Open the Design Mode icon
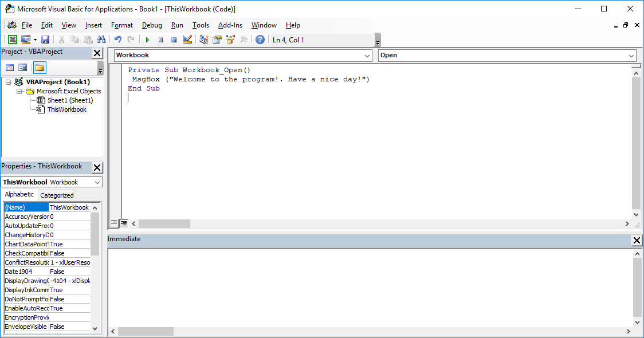The image size is (644, 338). [187, 39]
